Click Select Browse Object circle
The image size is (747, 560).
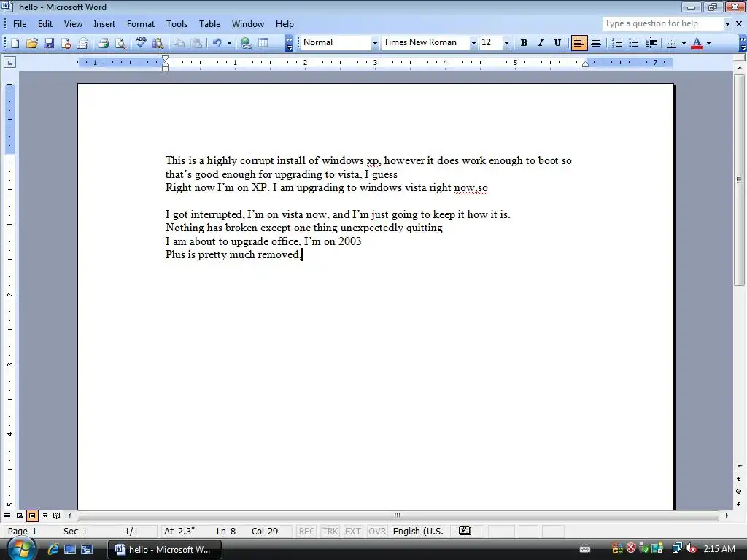click(738, 491)
